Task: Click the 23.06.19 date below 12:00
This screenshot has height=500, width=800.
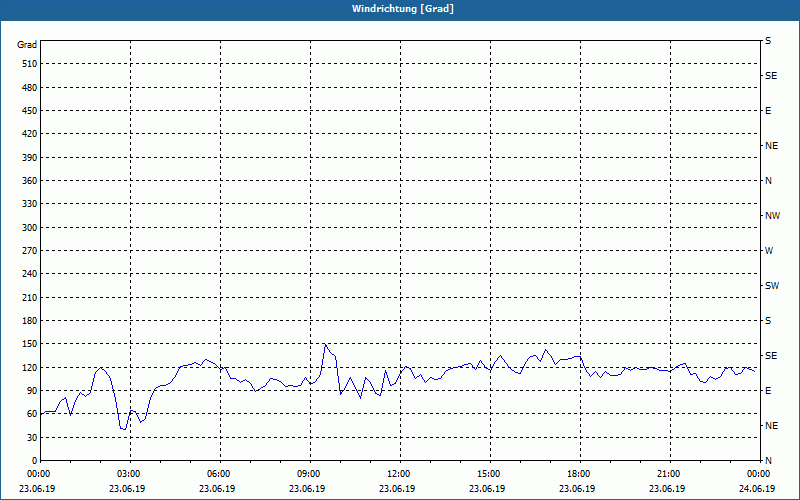Action: (397, 489)
